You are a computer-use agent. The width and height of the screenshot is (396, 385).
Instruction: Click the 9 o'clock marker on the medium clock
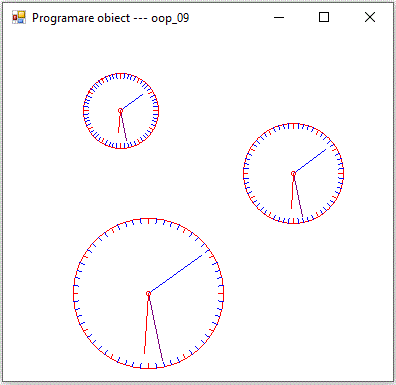click(x=246, y=173)
